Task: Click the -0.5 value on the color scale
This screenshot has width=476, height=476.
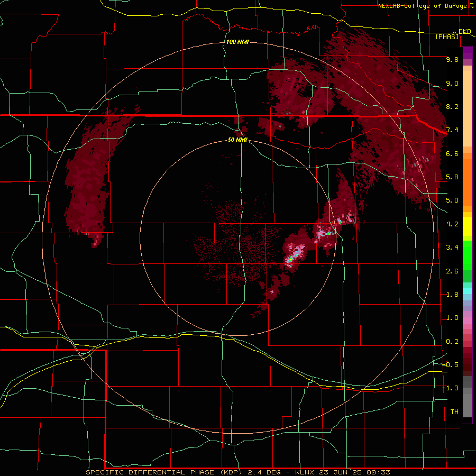Action: (451, 365)
